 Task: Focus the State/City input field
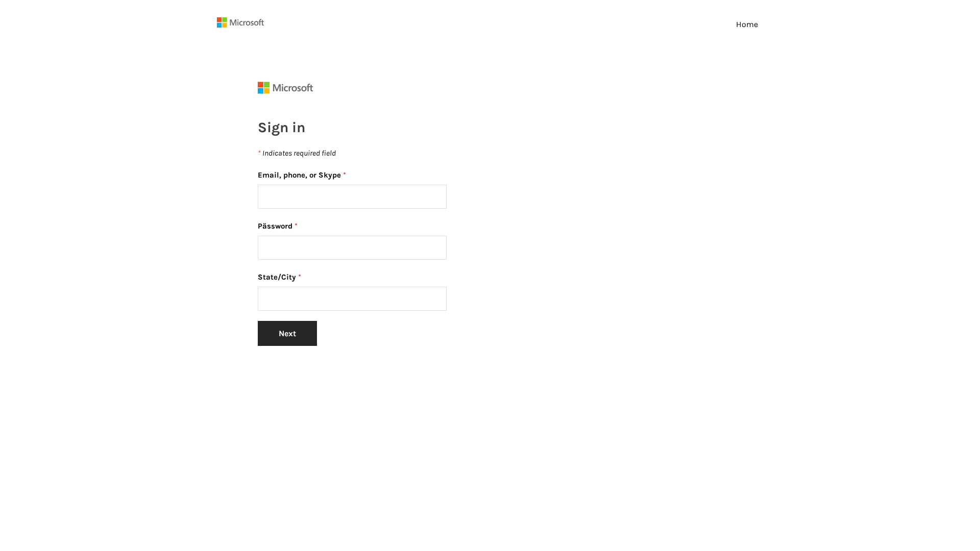(x=352, y=298)
